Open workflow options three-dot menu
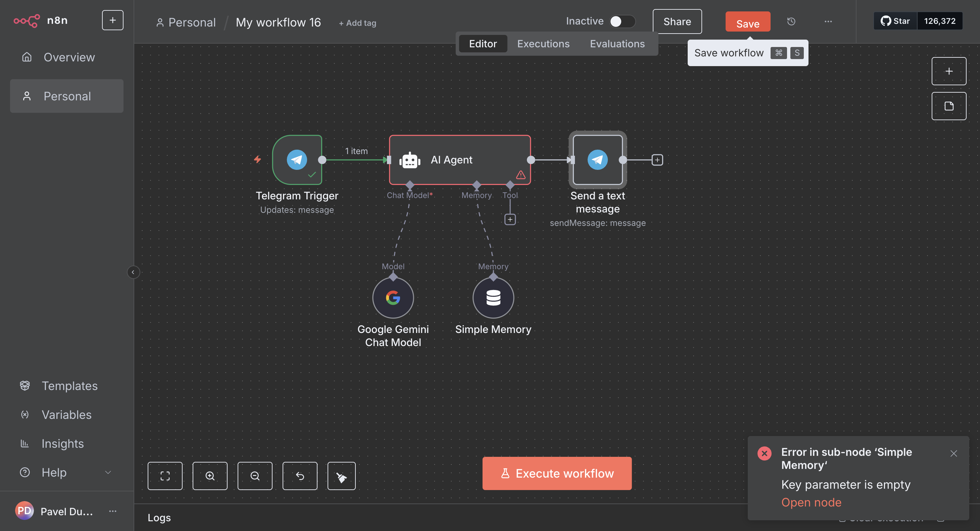 tap(828, 21)
